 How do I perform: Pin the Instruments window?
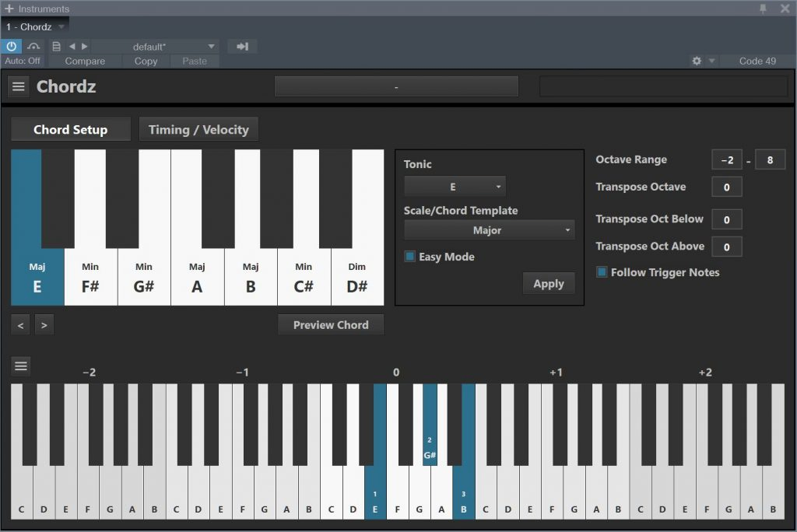coord(763,9)
